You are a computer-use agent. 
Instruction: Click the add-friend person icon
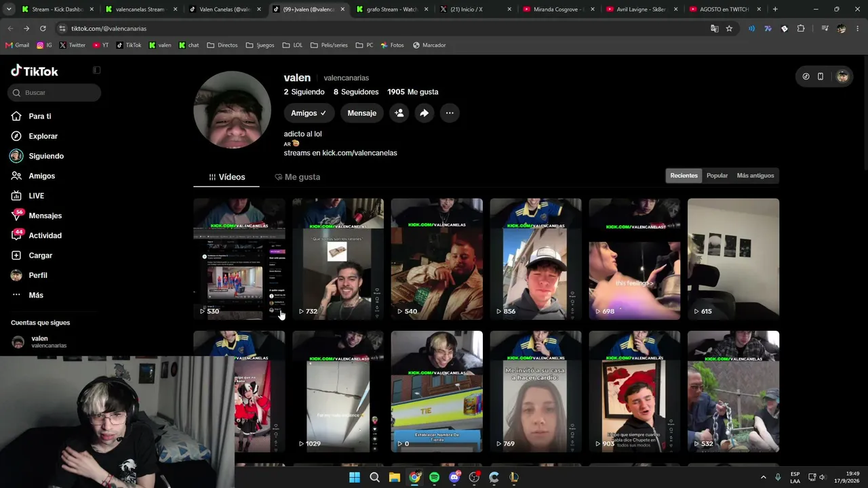coord(399,113)
